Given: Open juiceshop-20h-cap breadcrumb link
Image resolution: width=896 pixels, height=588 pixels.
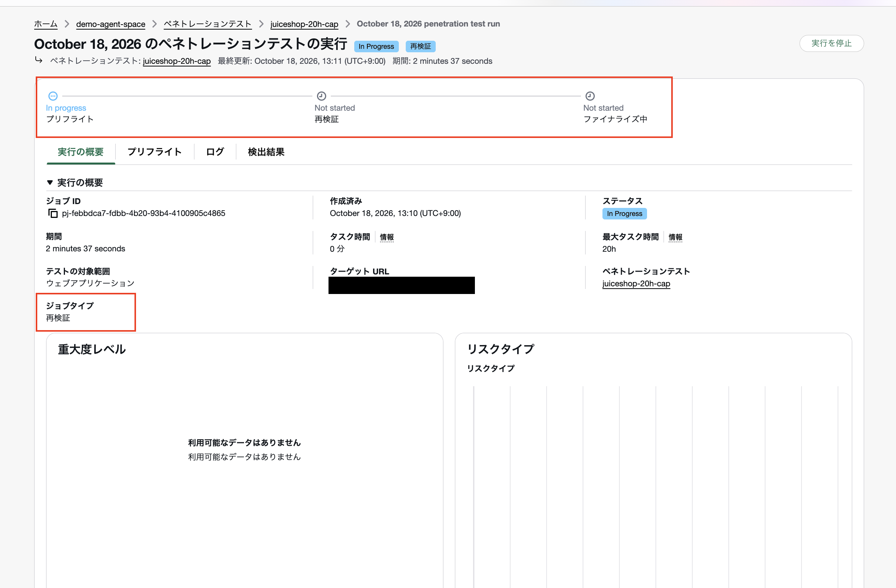Looking at the screenshot, I should [304, 24].
